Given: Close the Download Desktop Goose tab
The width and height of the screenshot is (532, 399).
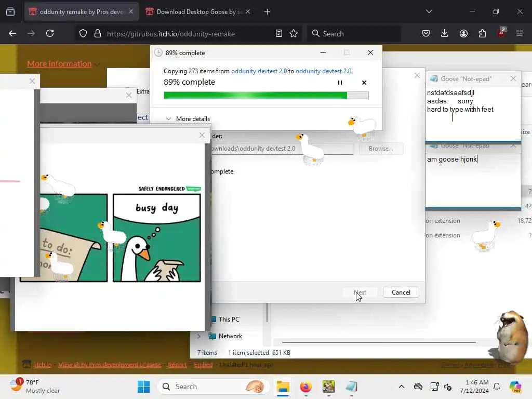Looking at the screenshot, I should point(248,12).
